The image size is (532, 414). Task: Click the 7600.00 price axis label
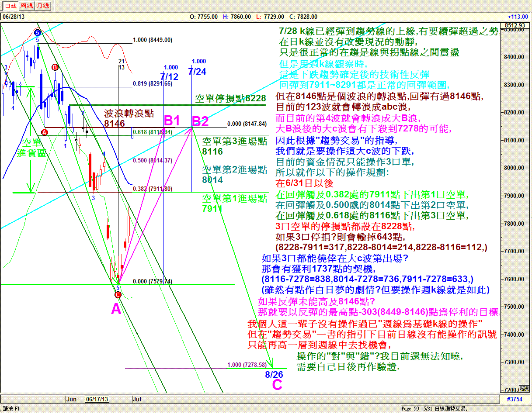515,279
